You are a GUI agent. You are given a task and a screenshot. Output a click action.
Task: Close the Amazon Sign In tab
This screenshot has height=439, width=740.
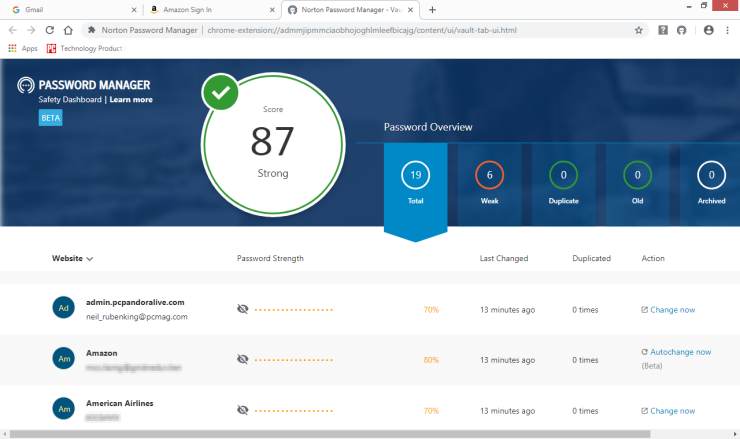coord(272,9)
